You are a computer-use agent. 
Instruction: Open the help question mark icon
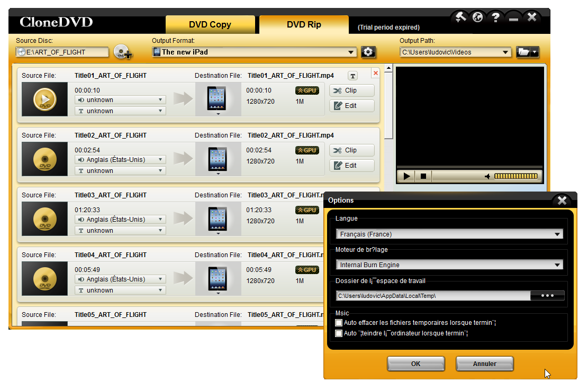(x=495, y=17)
